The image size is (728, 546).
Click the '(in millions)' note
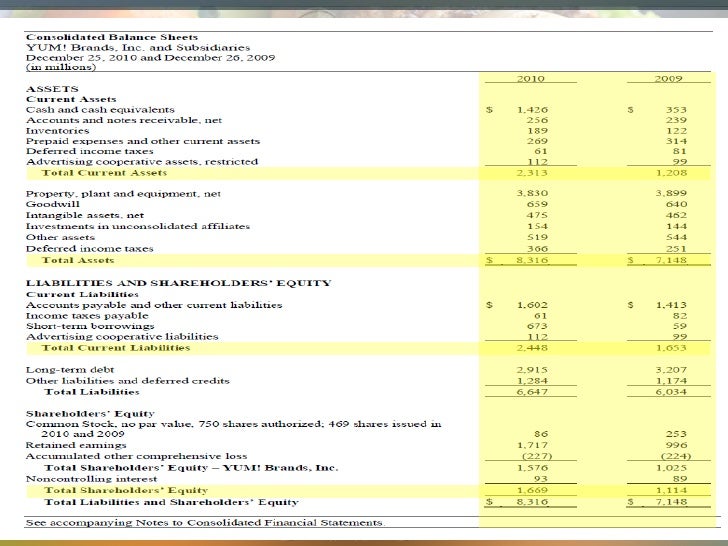click(61, 67)
